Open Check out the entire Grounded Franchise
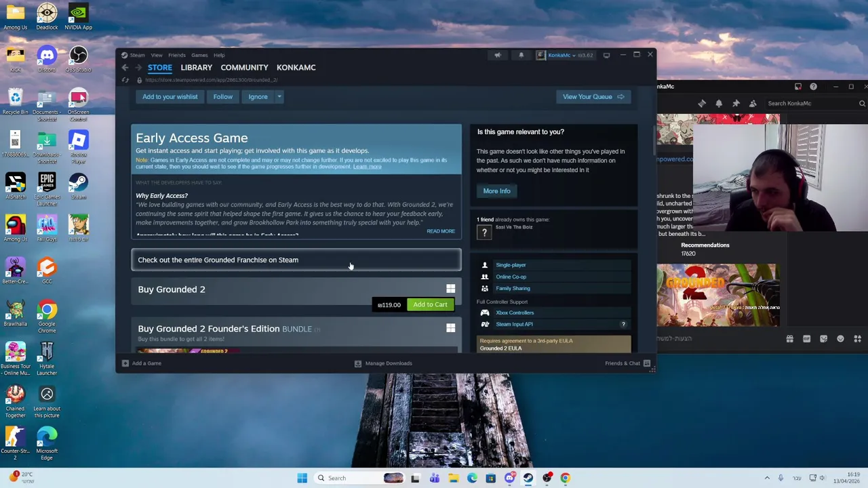Image resolution: width=868 pixels, height=488 pixels. pyautogui.click(x=296, y=260)
